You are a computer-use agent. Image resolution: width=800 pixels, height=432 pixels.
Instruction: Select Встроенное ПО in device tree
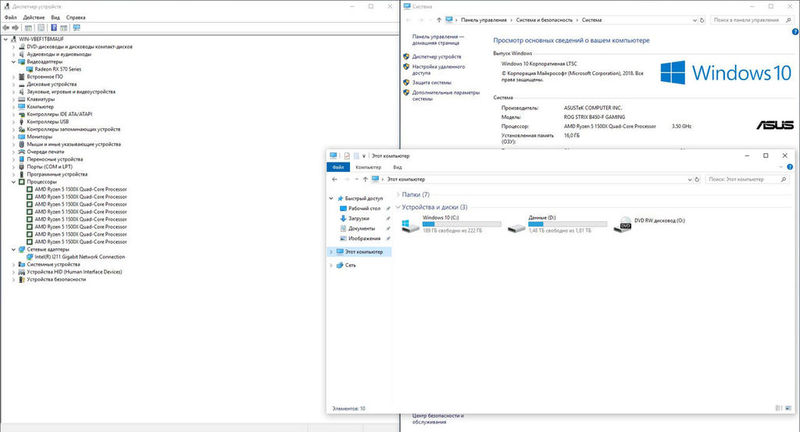(x=45, y=77)
